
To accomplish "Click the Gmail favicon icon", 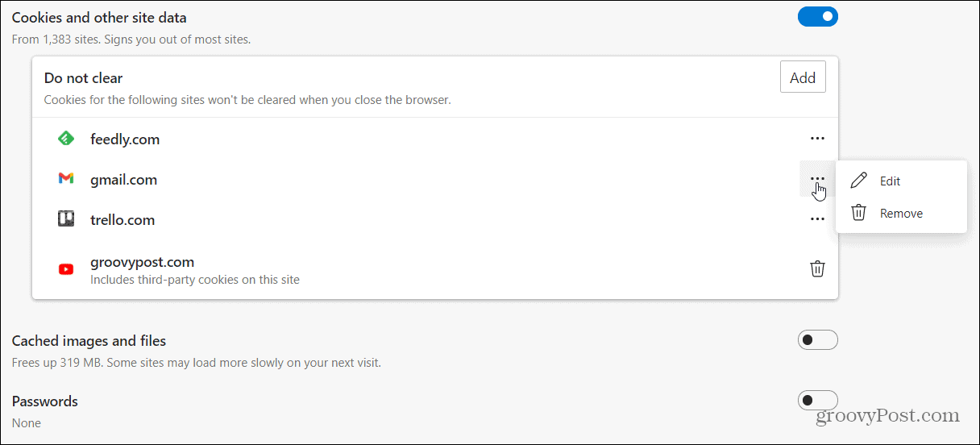I will point(66,179).
